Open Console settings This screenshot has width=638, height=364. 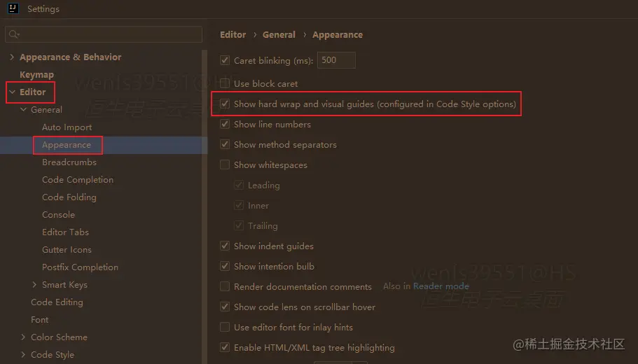tap(58, 215)
